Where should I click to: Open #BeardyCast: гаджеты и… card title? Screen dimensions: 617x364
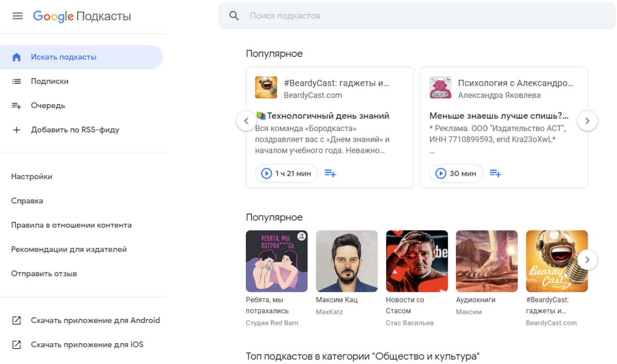click(x=336, y=82)
